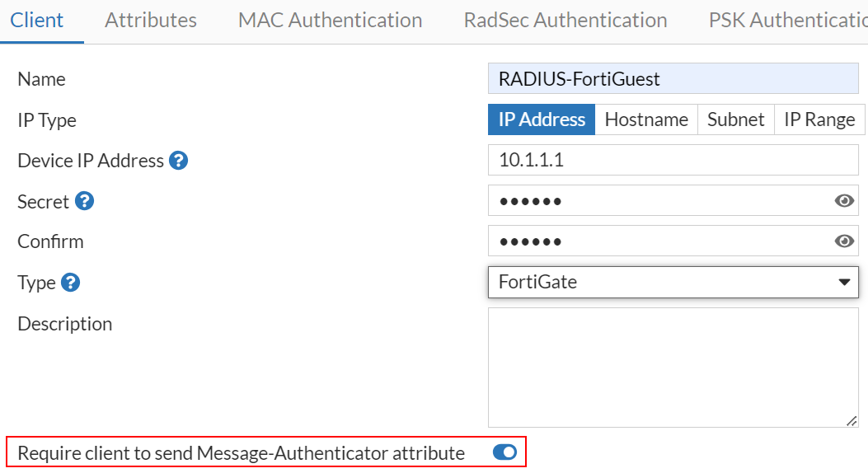Viewport: 868px width, 473px height.
Task: Set IP Type to Subnet
Action: click(736, 119)
